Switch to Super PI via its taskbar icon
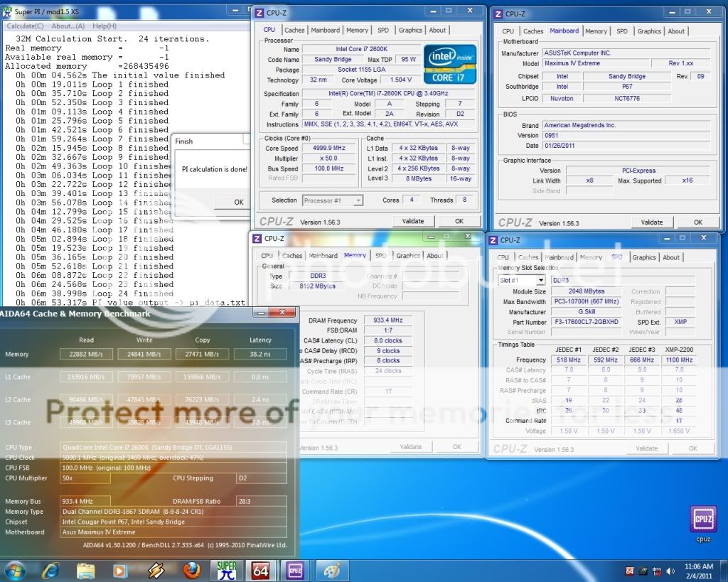728x582 pixels. pos(226,570)
